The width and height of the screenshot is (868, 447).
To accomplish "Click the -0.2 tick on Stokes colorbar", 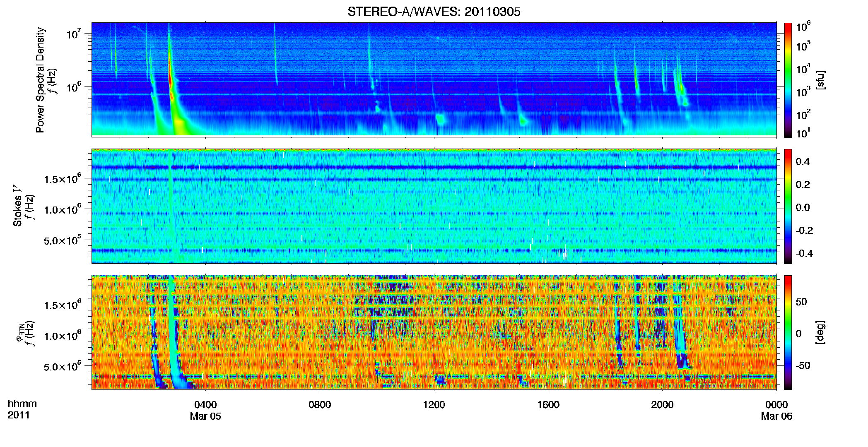I will tap(804, 231).
